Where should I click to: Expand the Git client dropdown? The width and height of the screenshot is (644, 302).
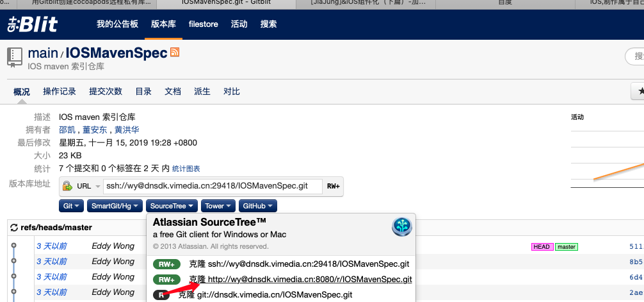pyautogui.click(x=72, y=206)
